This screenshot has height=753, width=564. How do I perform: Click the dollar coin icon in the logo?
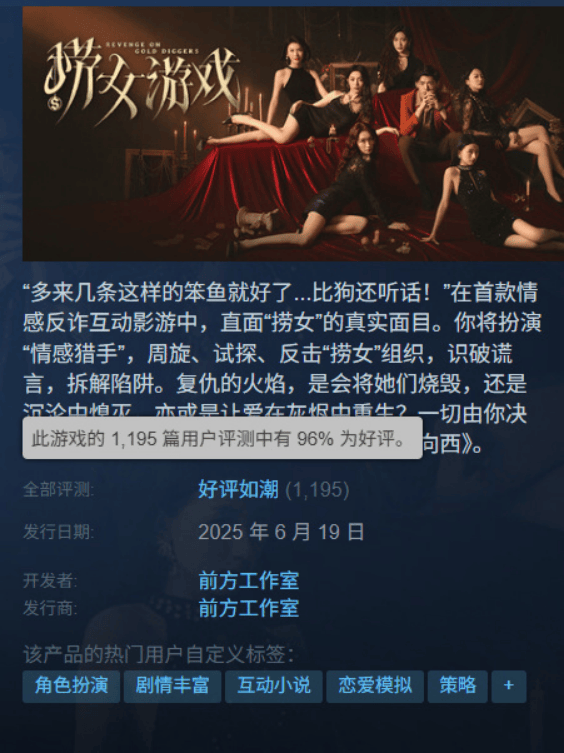[55, 102]
